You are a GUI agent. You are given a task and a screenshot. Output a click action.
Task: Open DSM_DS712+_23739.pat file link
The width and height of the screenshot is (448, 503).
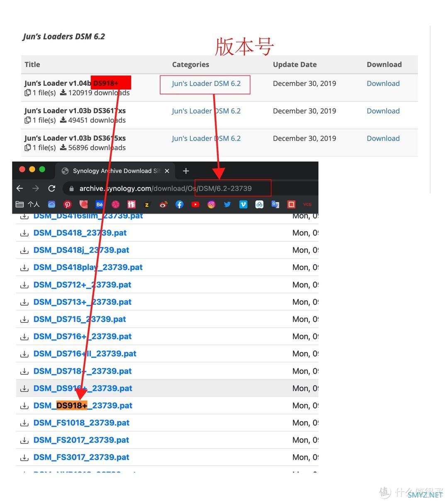82,285
